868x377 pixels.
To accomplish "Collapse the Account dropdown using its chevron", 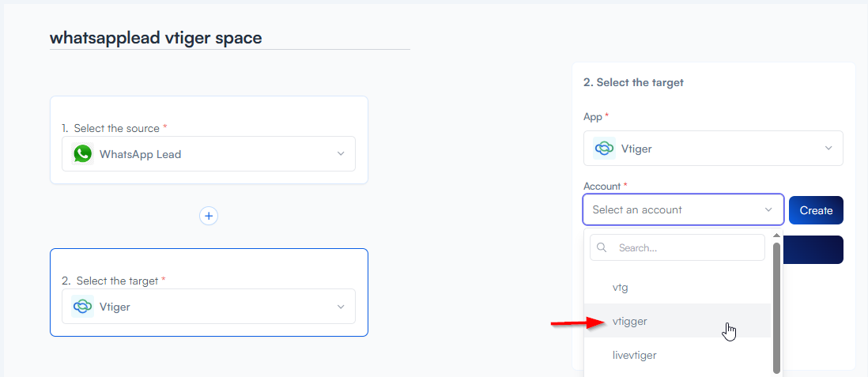I will click(x=768, y=210).
